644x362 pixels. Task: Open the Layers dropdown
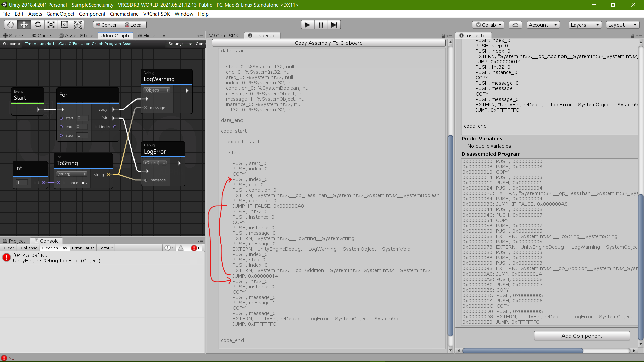585,25
